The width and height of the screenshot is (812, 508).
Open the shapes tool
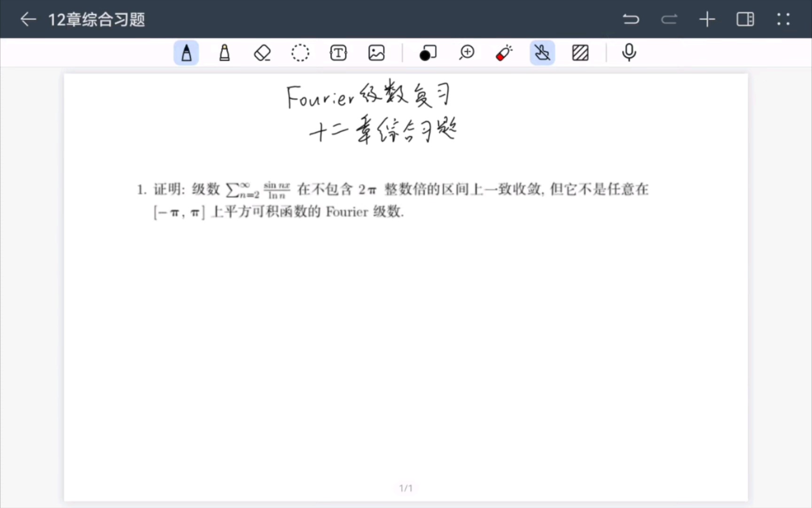click(x=428, y=53)
